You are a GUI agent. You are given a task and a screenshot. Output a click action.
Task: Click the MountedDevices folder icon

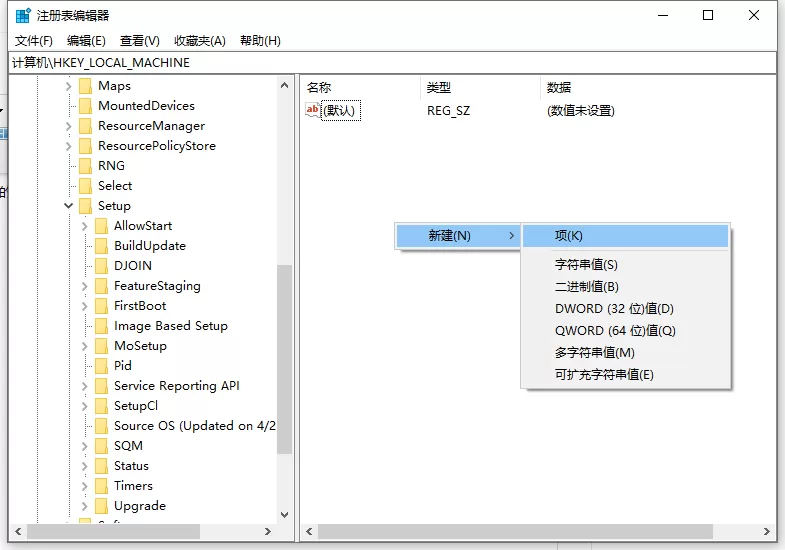click(x=86, y=106)
